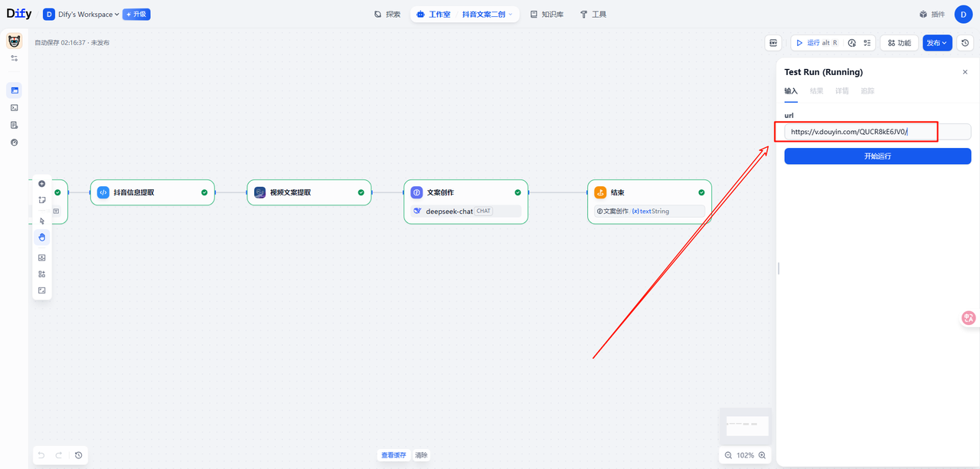This screenshot has width=980, height=469.
Task: Switch to the 结果 tab
Action: (x=817, y=91)
